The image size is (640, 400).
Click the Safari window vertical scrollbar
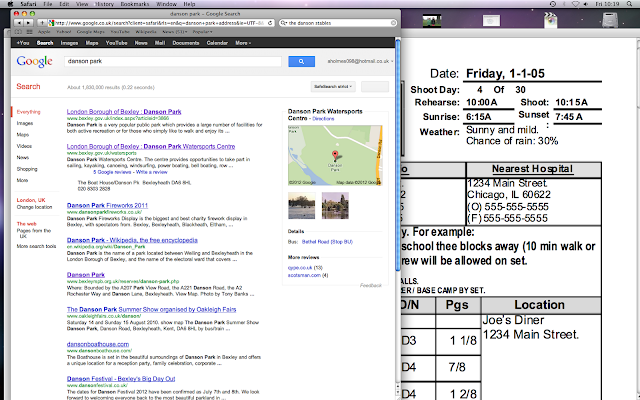tap(398, 155)
